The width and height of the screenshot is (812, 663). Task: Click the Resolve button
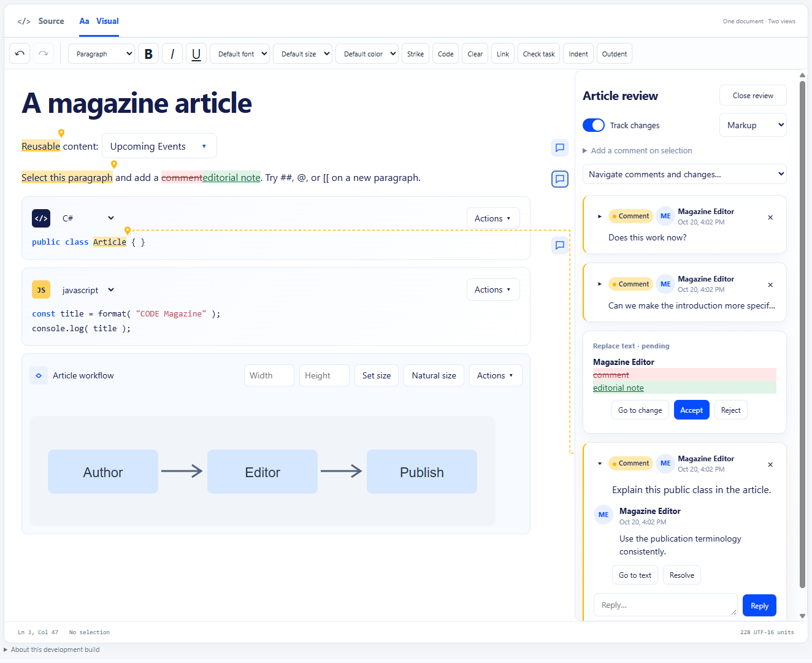682,575
